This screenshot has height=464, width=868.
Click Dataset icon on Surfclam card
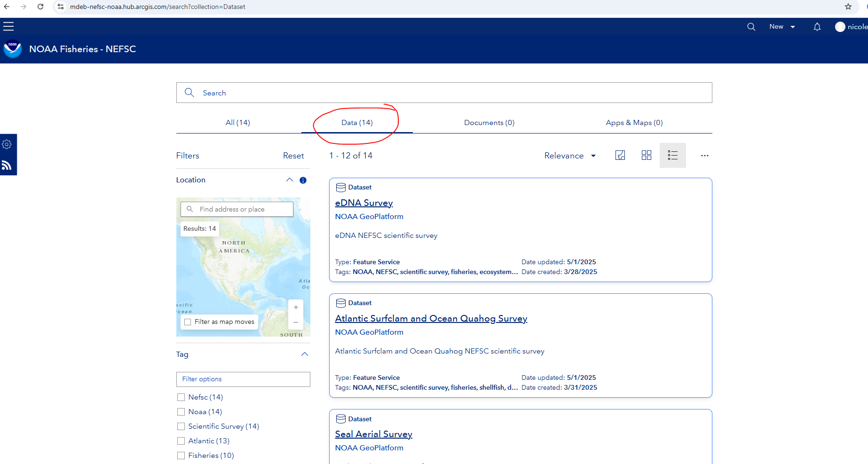tap(341, 303)
